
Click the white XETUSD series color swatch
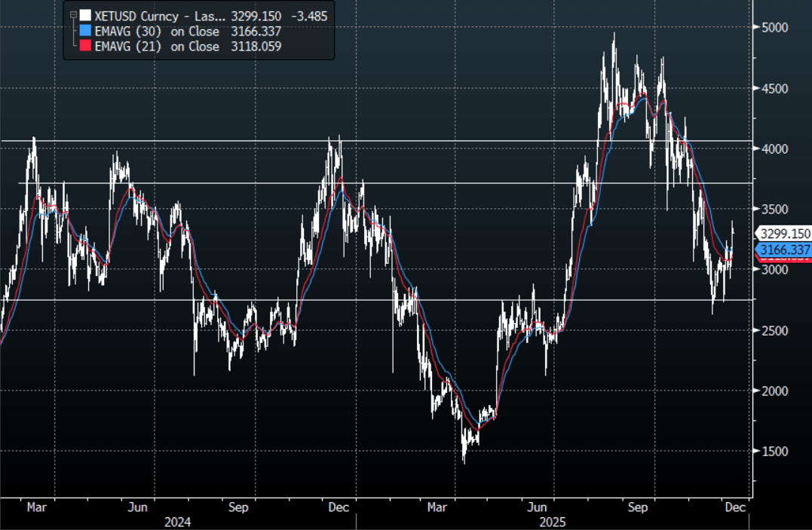coord(85,15)
